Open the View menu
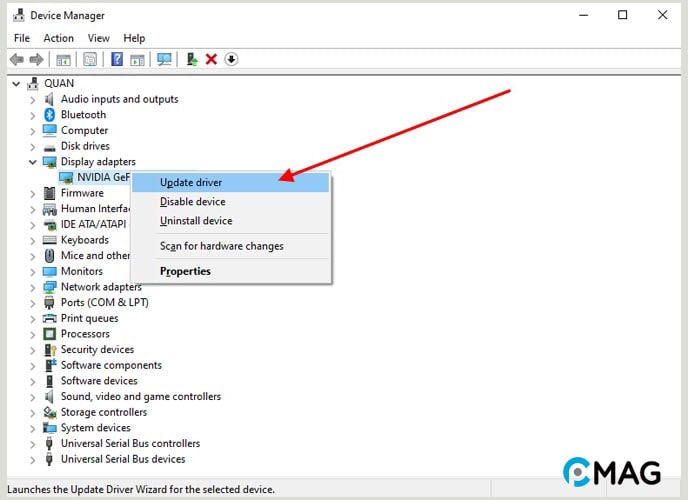Viewport: 688px width, 500px height. click(98, 38)
